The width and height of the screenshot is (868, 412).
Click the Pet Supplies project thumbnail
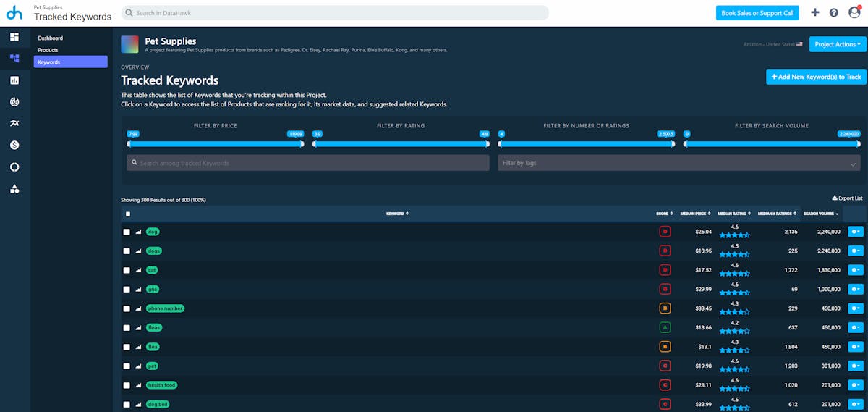pos(130,45)
